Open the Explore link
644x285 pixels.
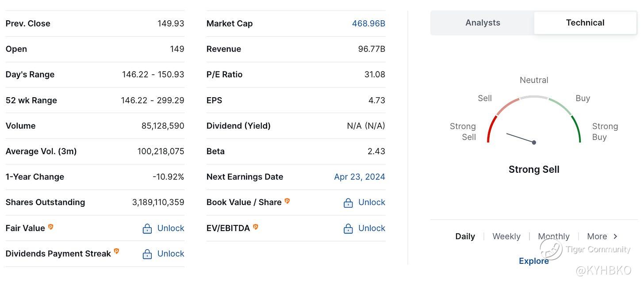pyautogui.click(x=533, y=261)
